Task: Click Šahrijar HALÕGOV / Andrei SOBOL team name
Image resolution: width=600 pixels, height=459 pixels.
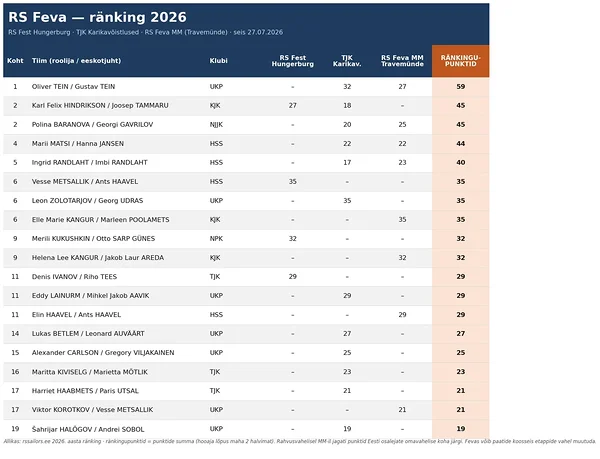Action: click(88, 429)
